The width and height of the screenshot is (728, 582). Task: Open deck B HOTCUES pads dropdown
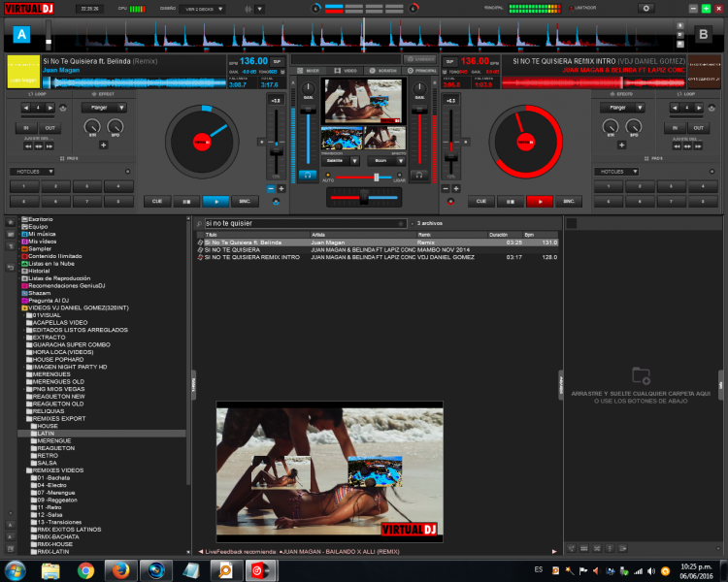tap(616, 172)
